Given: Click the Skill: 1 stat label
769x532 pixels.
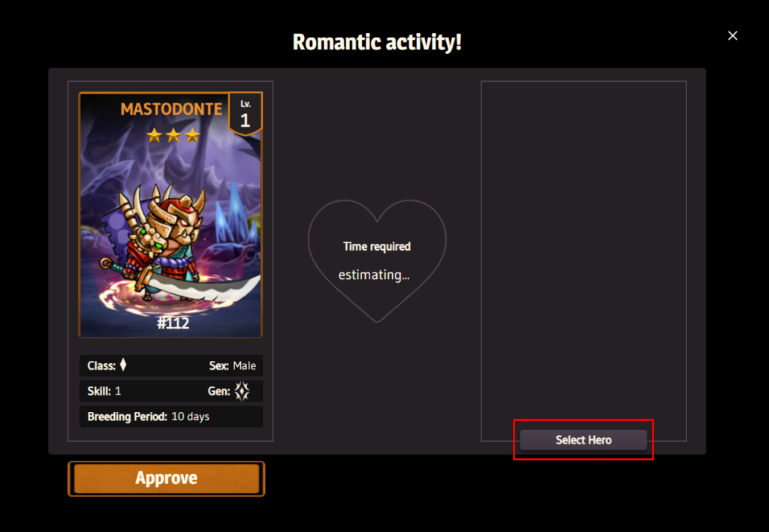Looking at the screenshot, I should [104, 391].
